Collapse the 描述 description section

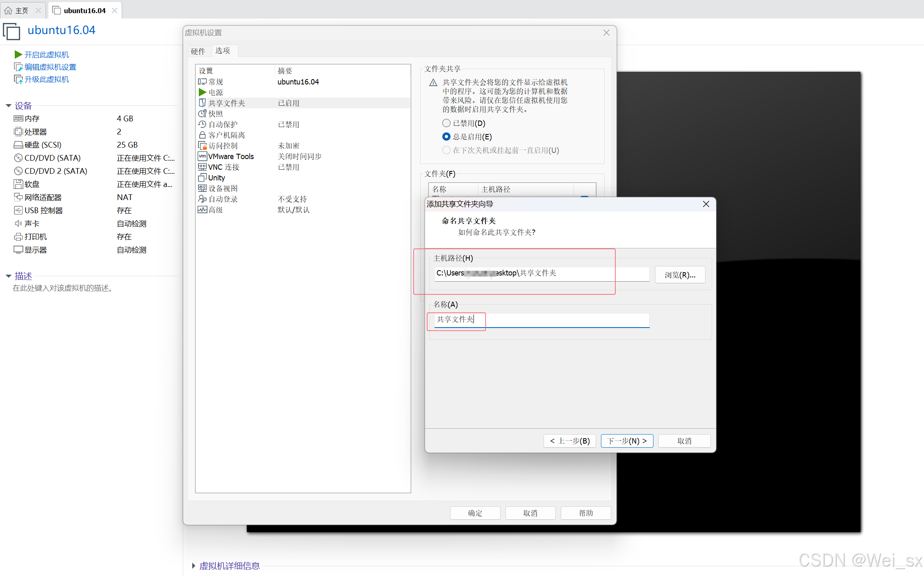[x=8, y=276]
